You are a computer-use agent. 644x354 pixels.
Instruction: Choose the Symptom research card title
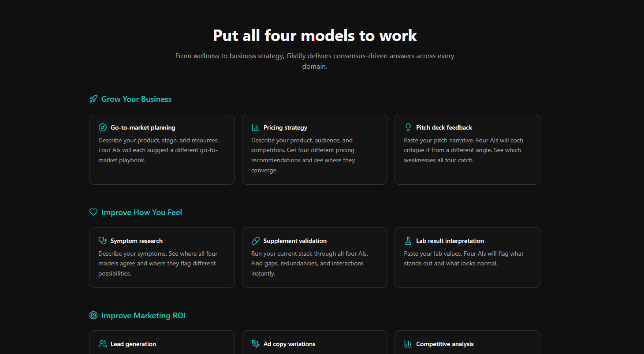(x=137, y=241)
